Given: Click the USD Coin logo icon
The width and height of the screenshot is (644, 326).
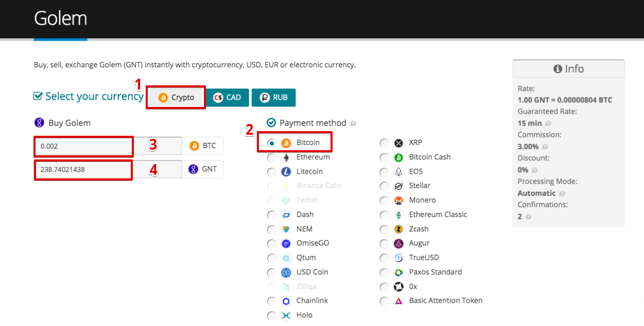Looking at the screenshot, I should pyautogui.click(x=286, y=273).
